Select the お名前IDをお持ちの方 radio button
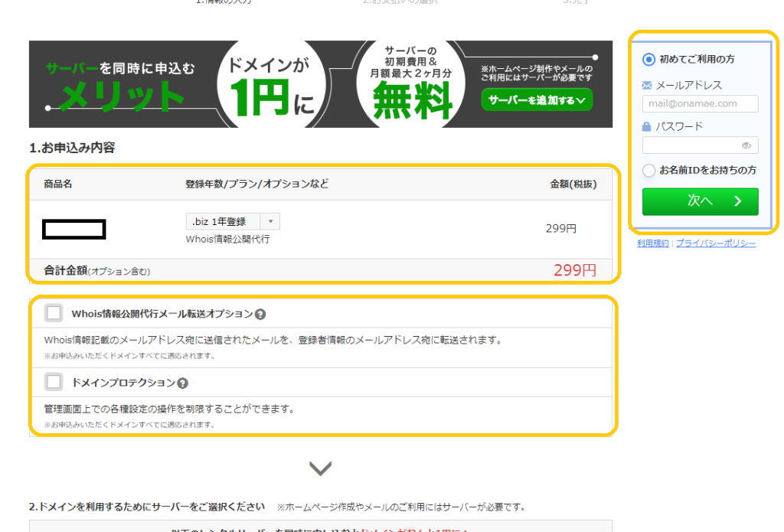This screenshot has height=532, width=784. point(648,171)
